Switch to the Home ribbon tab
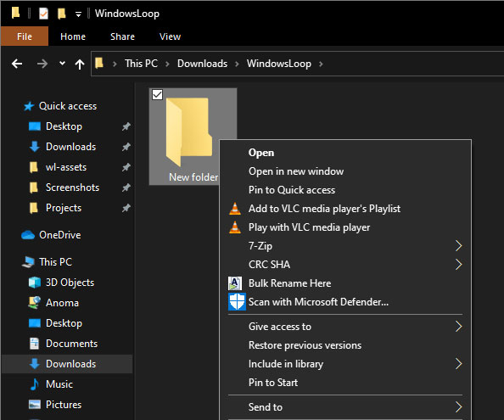Viewport: 504px width, 420px height. (x=73, y=36)
